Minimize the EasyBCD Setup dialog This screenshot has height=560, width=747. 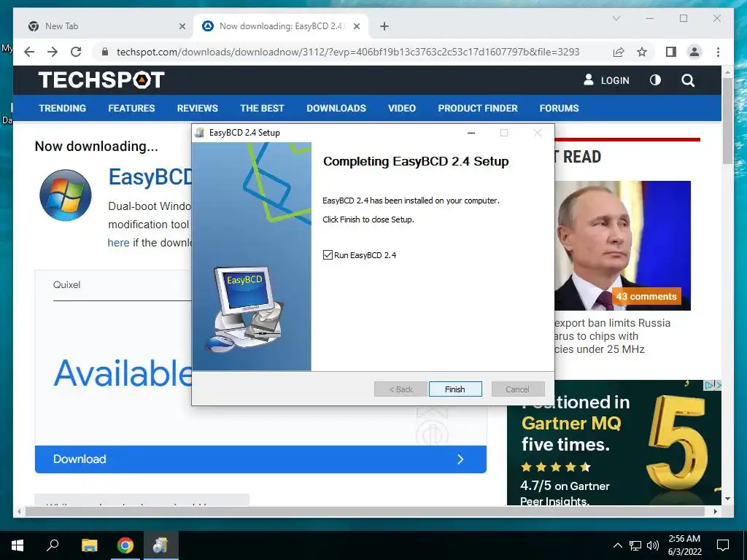tap(471, 133)
